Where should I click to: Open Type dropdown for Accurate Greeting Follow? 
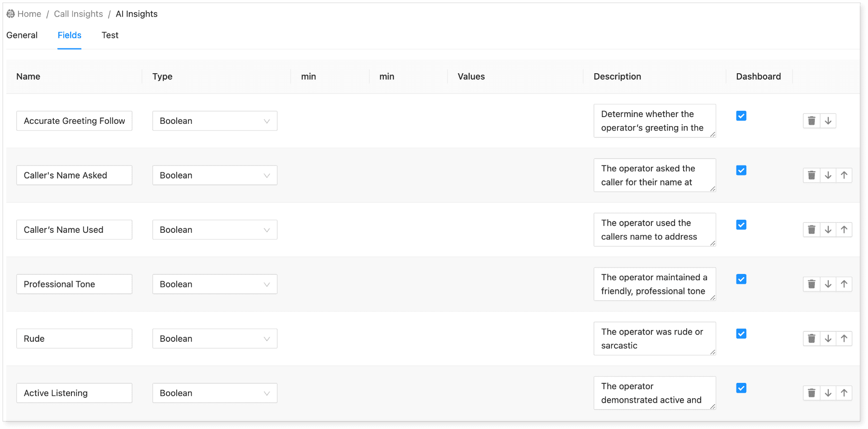pos(215,121)
